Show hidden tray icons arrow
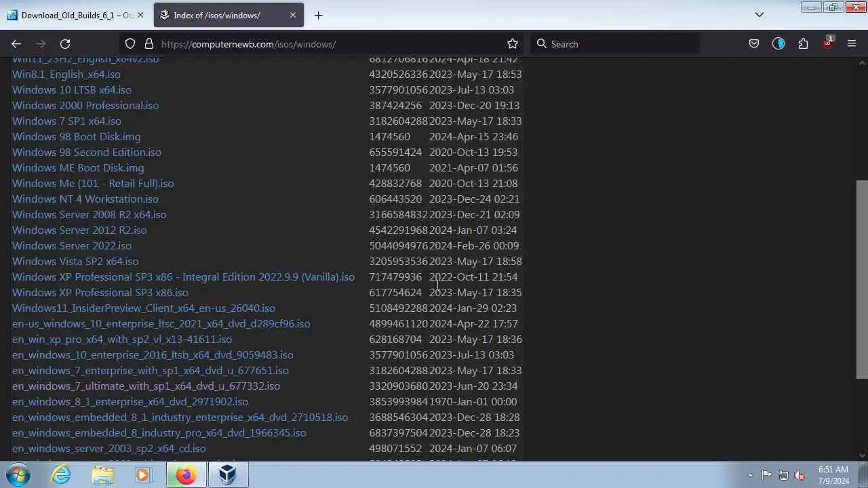The width and height of the screenshot is (868, 488). [x=750, y=475]
